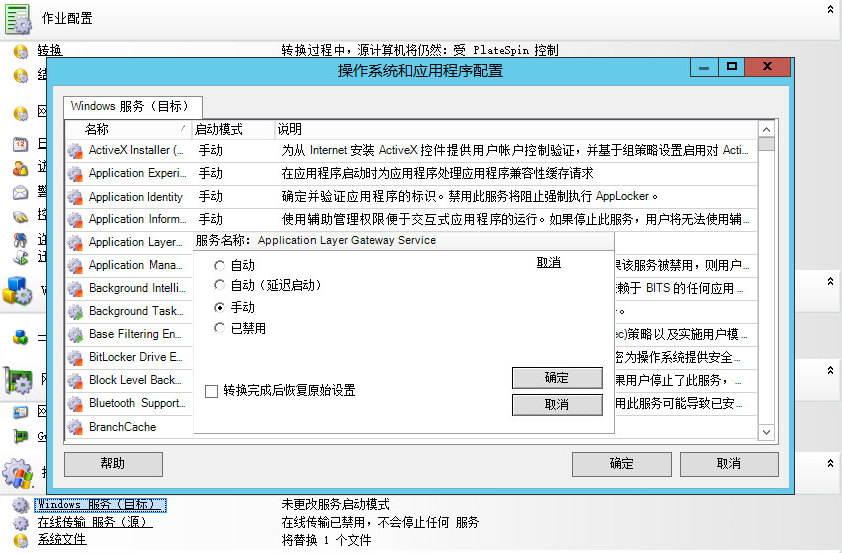Choose 自动（延迟启动）radio option

(220, 286)
